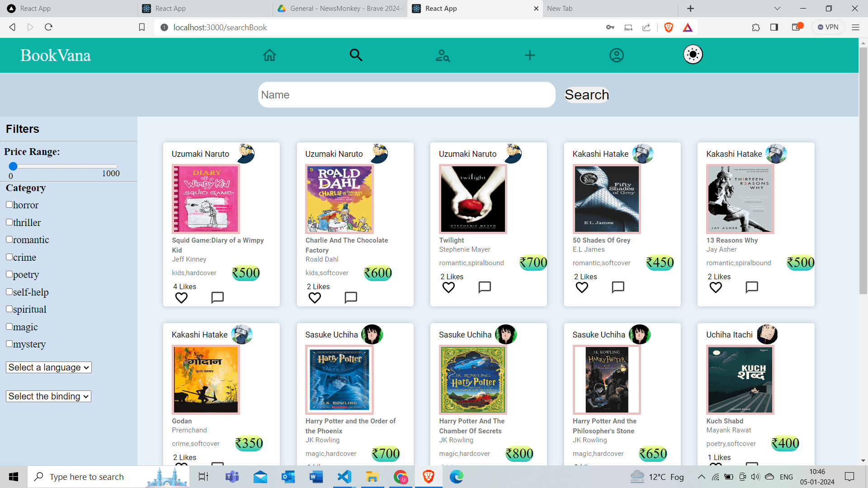Screen dimensions: 868x488
Task: Open a new browser tab with plus
Action: (690, 9)
